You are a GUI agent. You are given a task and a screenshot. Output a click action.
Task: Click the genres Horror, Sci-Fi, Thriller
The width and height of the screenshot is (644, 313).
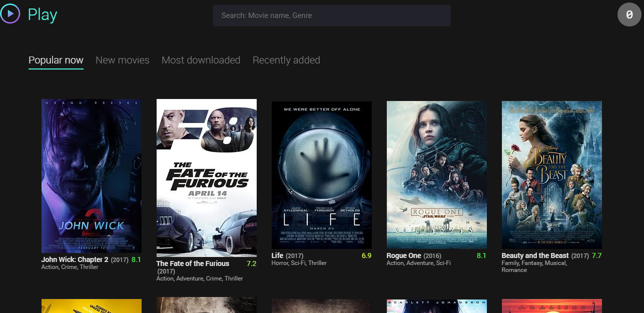299,263
